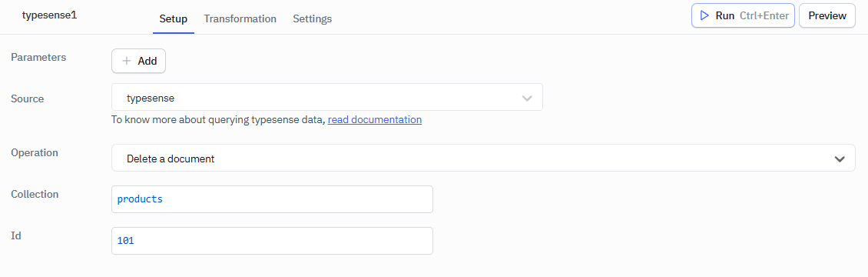Screen dimensions: 868x277
Task: Click the Operation label
Action: 35,152
